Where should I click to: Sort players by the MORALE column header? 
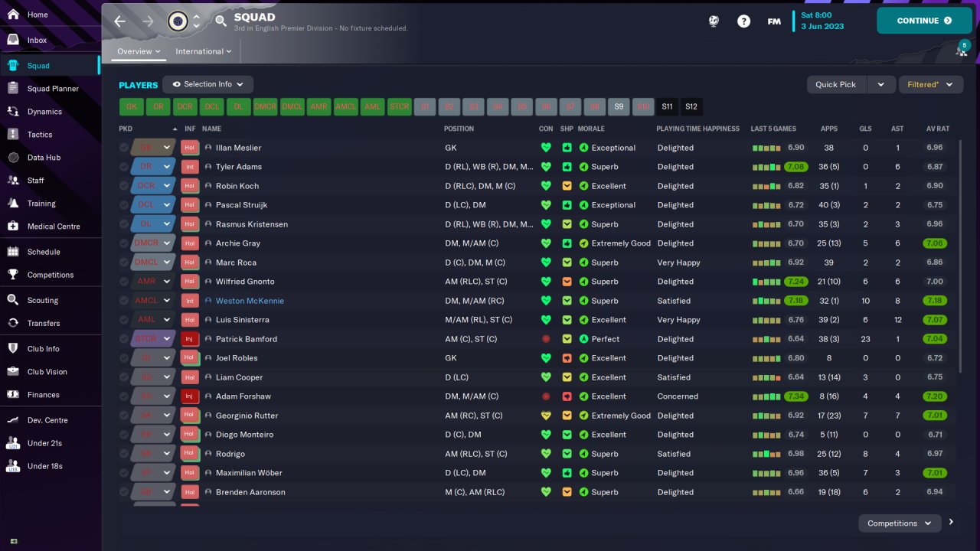point(591,129)
